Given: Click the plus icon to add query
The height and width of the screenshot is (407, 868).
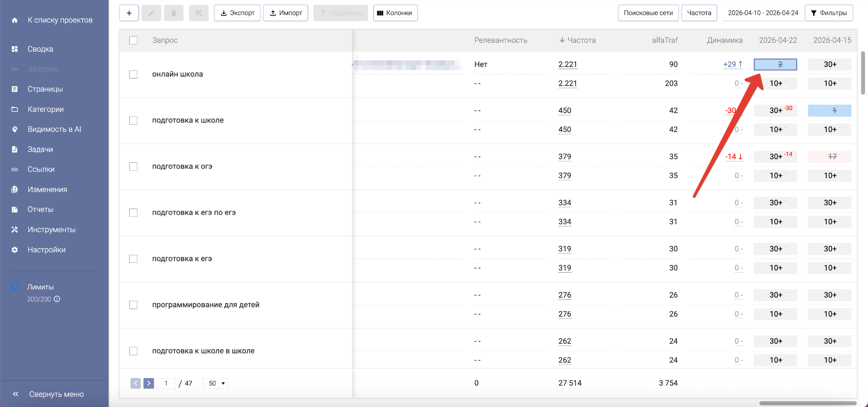Looking at the screenshot, I should 129,13.
